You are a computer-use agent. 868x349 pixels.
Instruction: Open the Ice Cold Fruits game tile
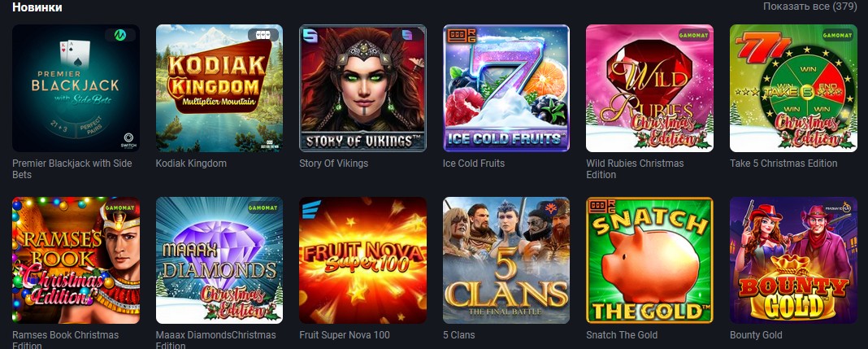(x=506, y=88)
